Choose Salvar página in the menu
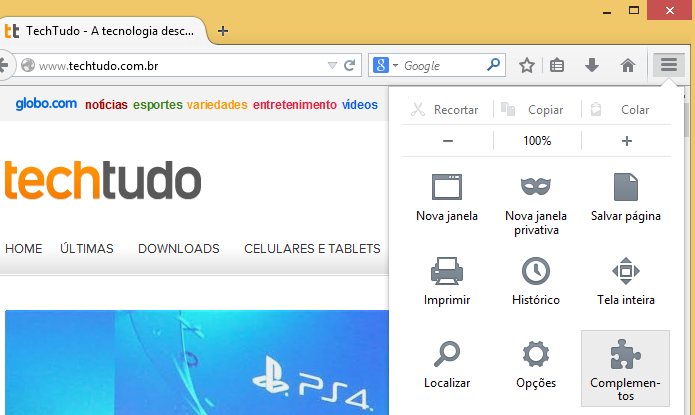 coord(625,197)
